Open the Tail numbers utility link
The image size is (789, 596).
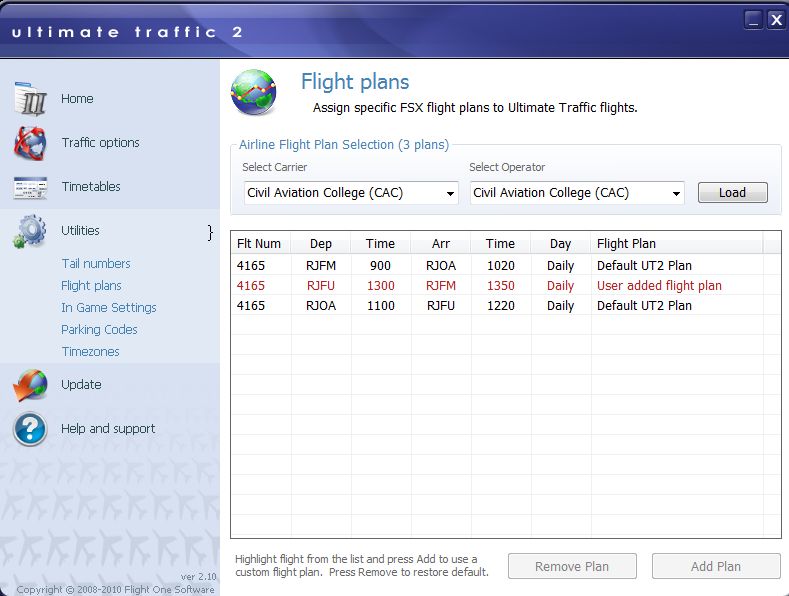click(x=96, y=264)
